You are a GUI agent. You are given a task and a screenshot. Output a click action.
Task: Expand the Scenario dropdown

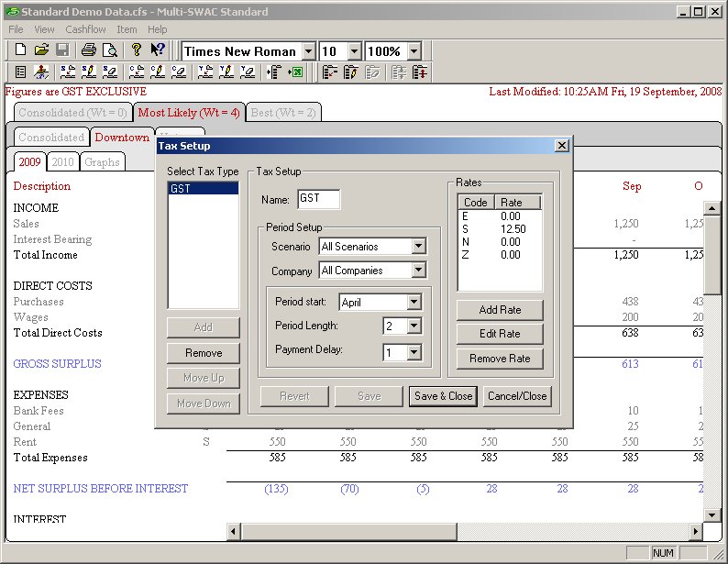tap(418, 247)
